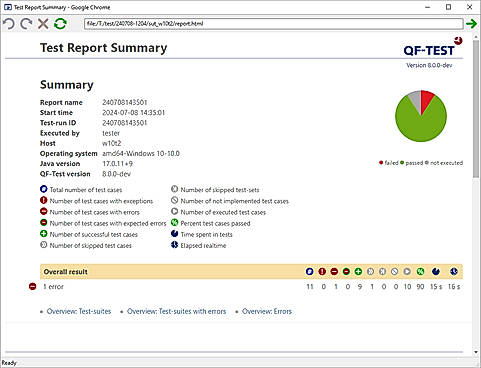This screenshot has width=481, height=368.
Task: Click the green passed legend dot
Action: (402, 163)
